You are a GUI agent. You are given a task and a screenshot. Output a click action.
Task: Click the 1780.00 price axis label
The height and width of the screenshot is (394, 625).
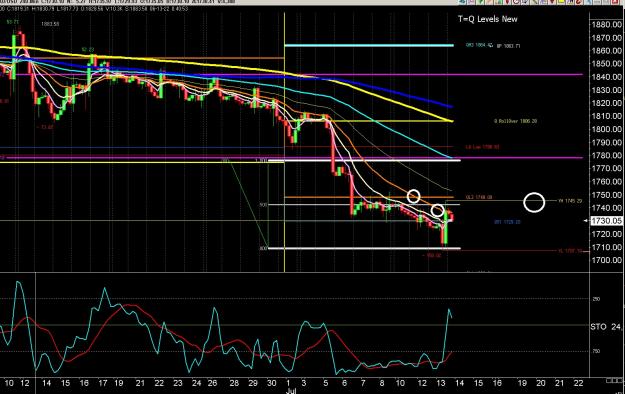(607, 155)
